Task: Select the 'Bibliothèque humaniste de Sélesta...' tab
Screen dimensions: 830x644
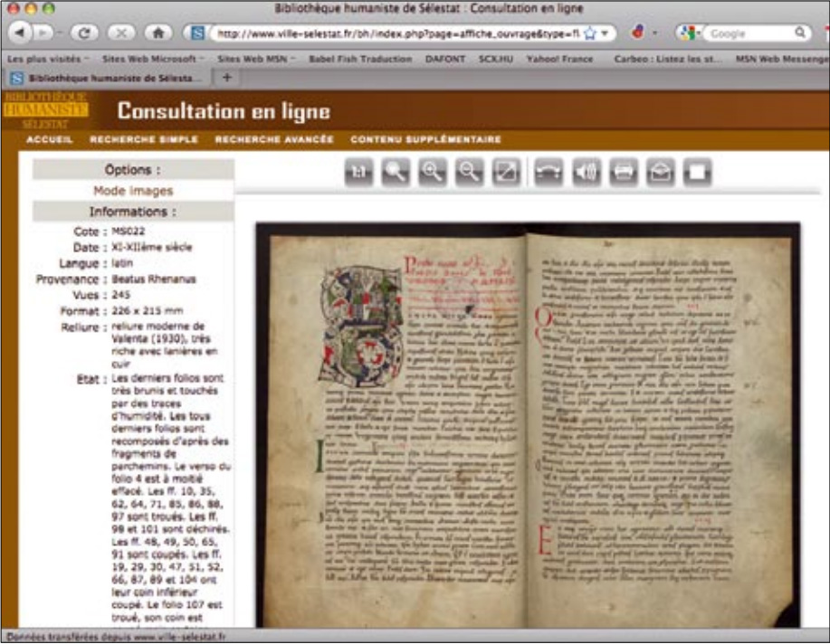Action: (109, 78)
